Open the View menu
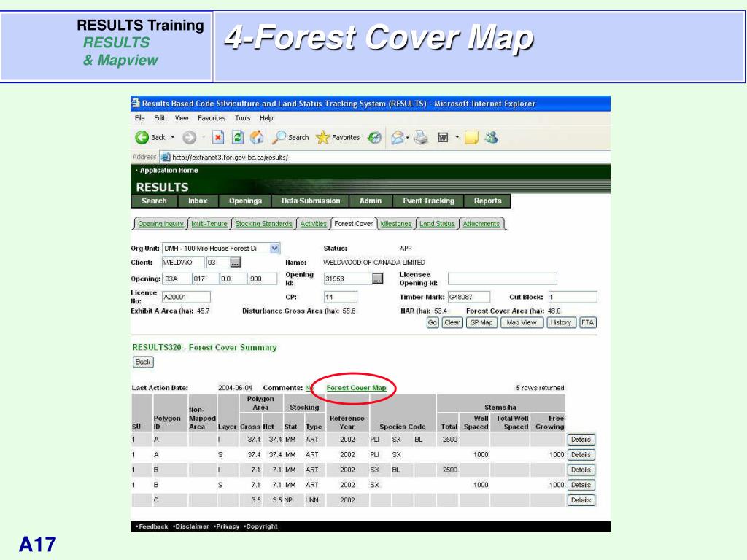Image resolution: width=747 pixels, height=560 pixels. 182,118
